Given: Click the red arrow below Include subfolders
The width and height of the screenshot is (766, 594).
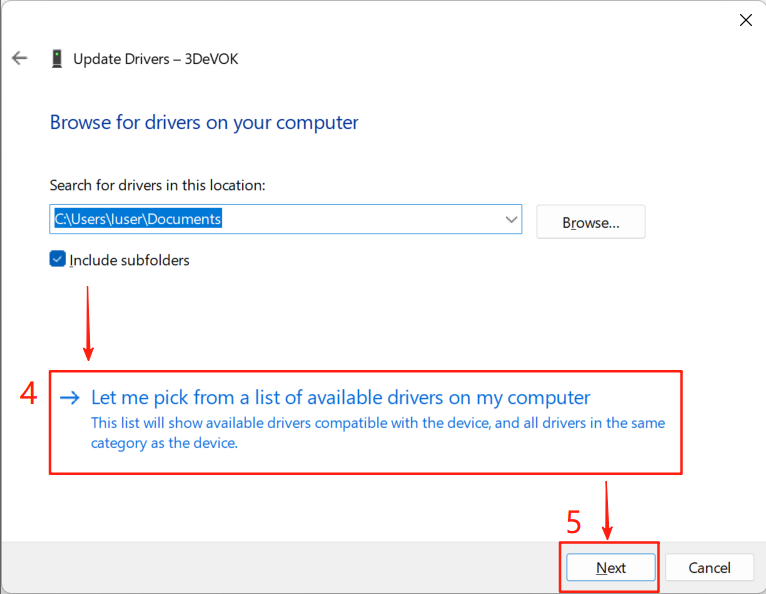Looking at the screenshot, I should click(88, 323).
